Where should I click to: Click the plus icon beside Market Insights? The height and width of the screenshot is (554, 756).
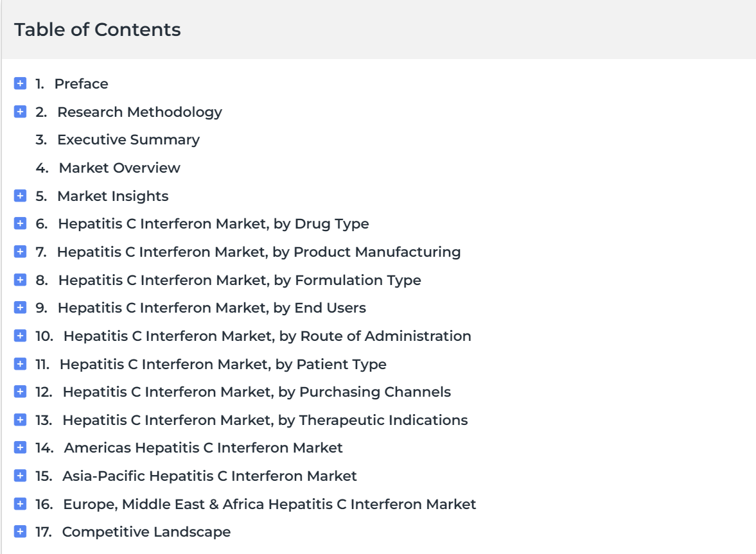pyautogui.click(x=21, y=196)
